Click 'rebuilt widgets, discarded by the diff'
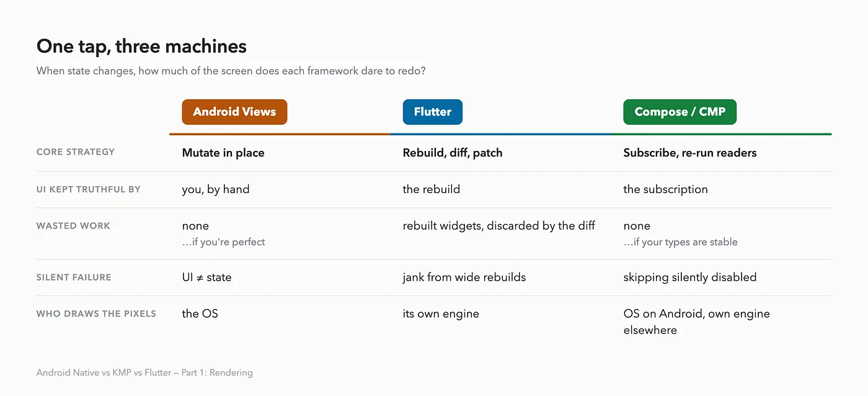868x396 pixels. tap(499, 226)
